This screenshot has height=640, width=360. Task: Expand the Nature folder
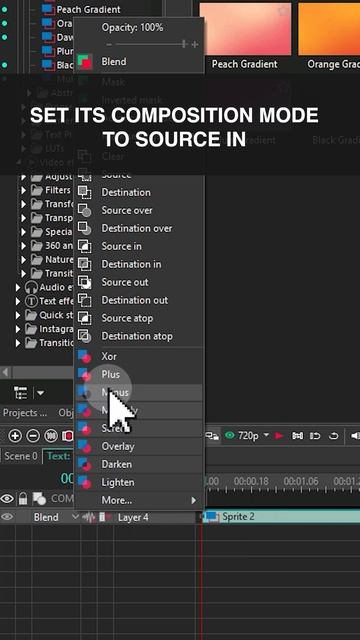[x=24, y=259]
